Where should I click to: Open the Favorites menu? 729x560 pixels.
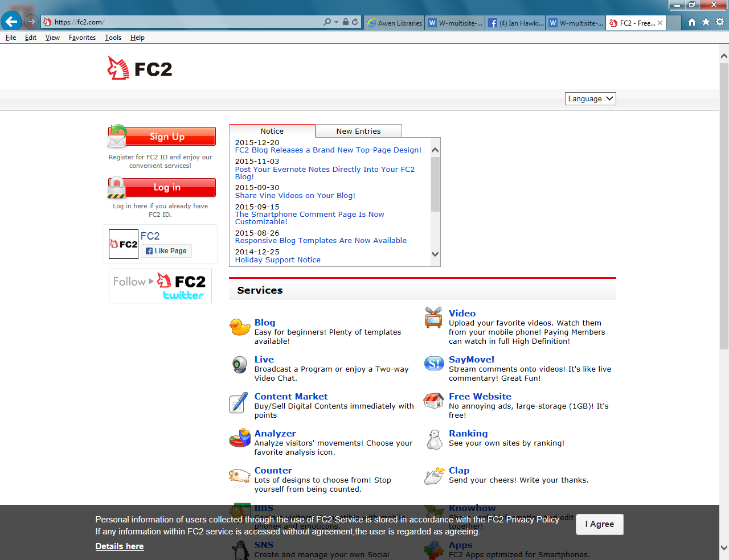[x=82, y=38]
